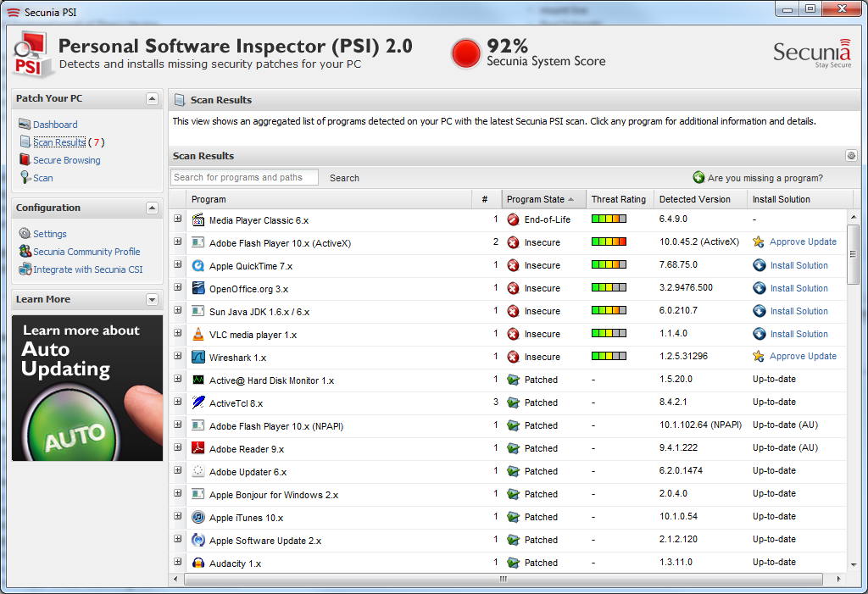
Task: Open Secure Browsing in the sidebar
Action: pos(67,160)
